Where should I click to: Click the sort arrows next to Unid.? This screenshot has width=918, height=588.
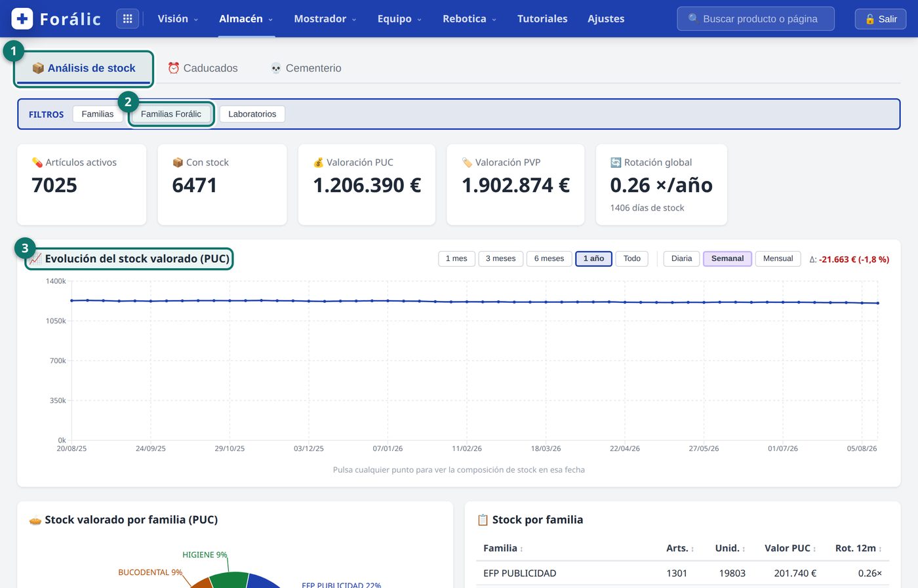coord(744,549)
